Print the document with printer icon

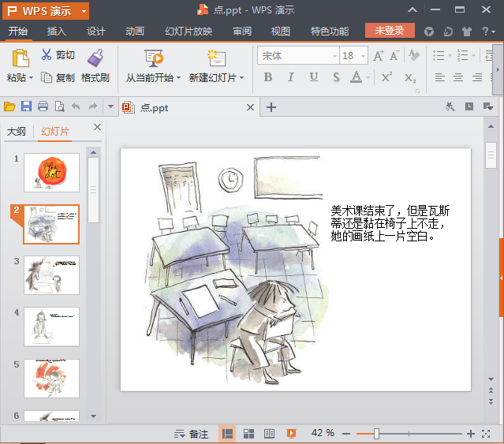(x=43, y=106)
